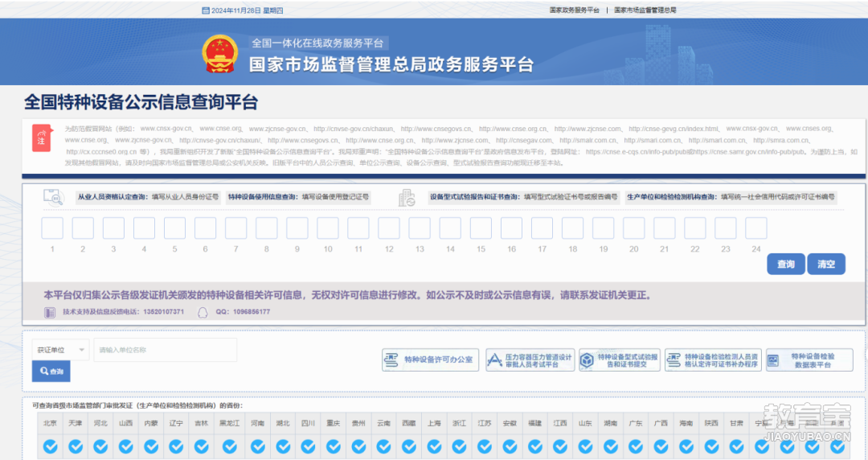Click the 安徽 province header cell

[510, 423]
